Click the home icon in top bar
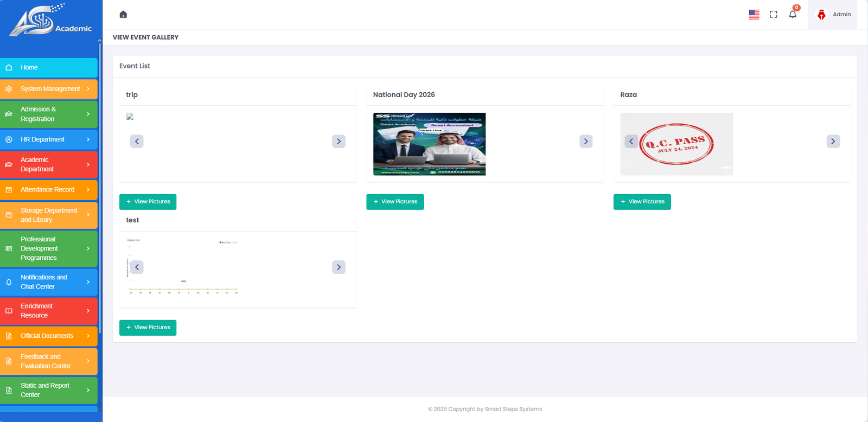The image size is (868, 422). click(x=123, y=15)
